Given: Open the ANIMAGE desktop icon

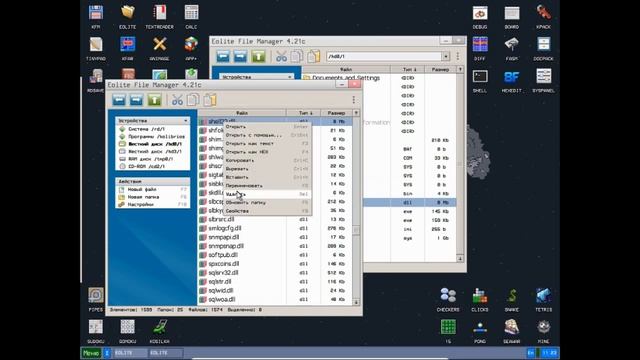Looking at the screenshot, I should click(160, 48).
